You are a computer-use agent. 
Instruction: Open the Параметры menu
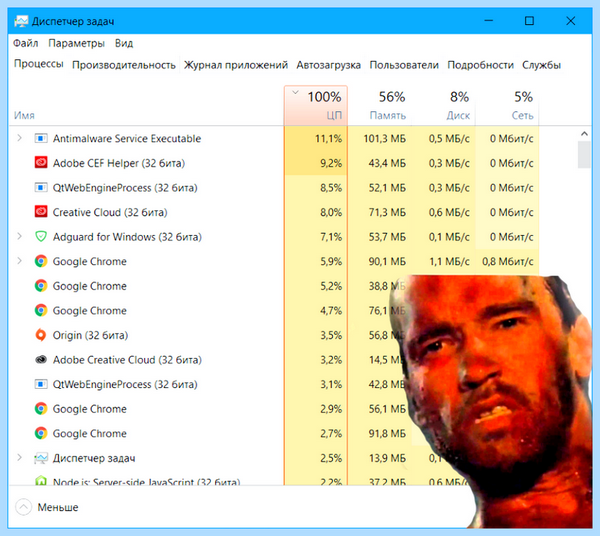[77, 43]
